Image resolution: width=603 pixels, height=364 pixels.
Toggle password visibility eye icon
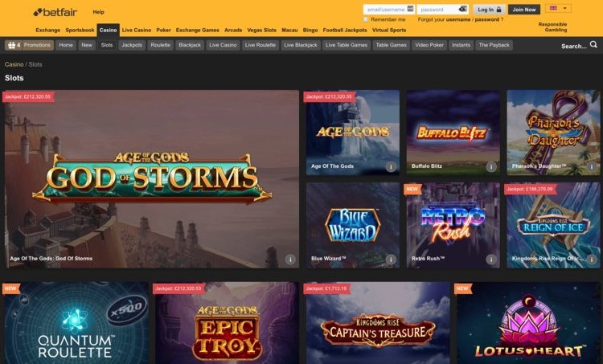pos(463,9)
